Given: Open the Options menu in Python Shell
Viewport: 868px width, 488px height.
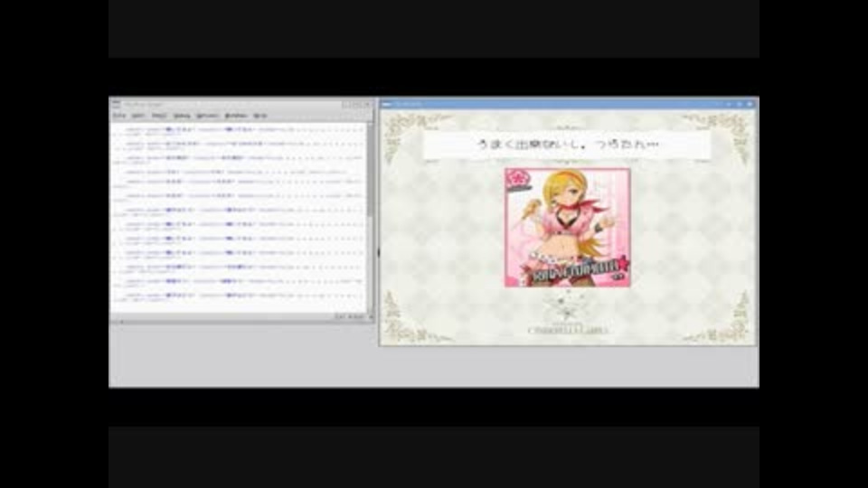Looking at the screenshot, I should pos(208,116).
